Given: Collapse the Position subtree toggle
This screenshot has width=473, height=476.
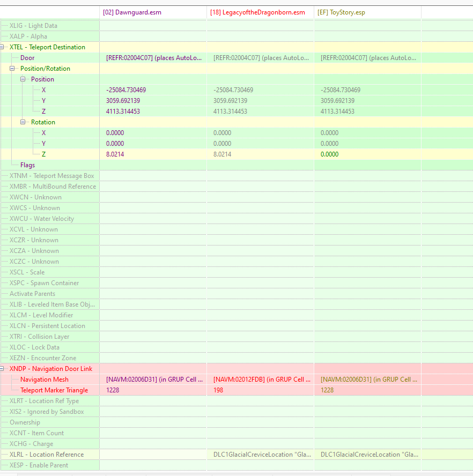Looking at the screenshot, I should coord(23,79).
